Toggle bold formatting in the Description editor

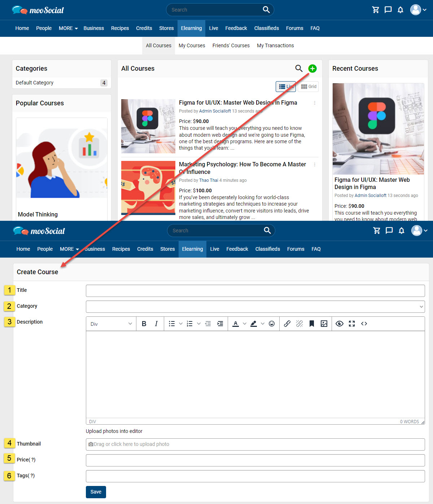coord(144,324)
